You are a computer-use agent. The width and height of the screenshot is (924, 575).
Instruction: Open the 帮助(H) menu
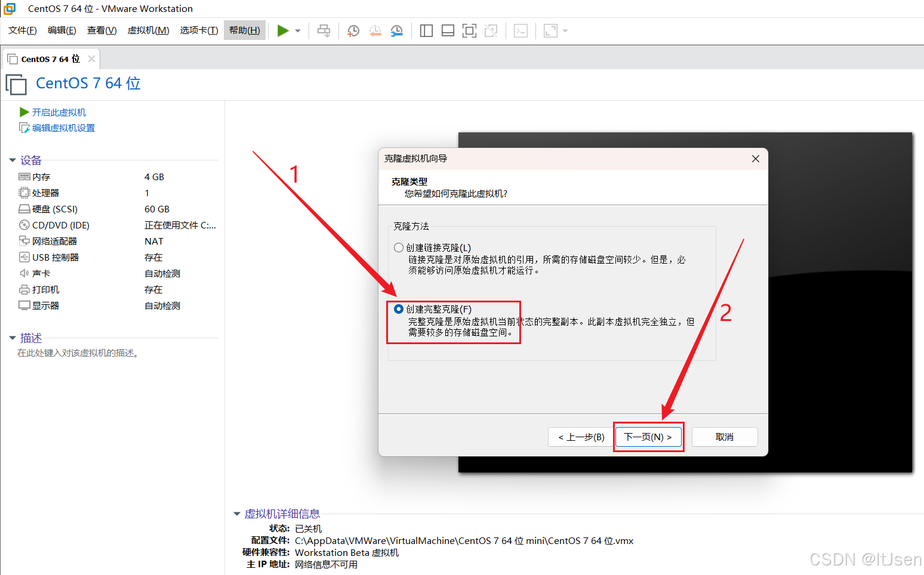245,30
